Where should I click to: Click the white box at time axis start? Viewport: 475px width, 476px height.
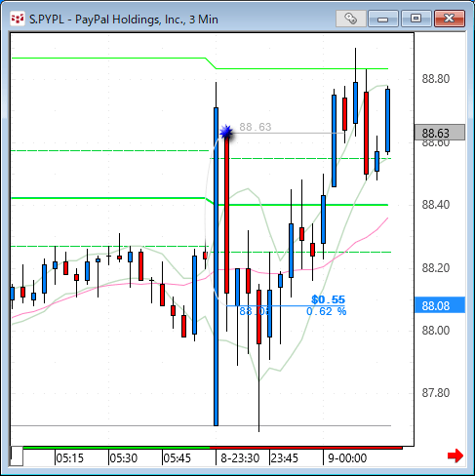pyautogui.click(x=17, y=456)
